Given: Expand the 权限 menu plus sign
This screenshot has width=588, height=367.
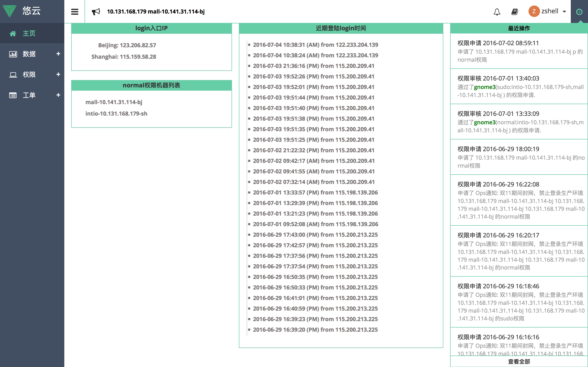Looking at the screenshot, I should (58, 74).
